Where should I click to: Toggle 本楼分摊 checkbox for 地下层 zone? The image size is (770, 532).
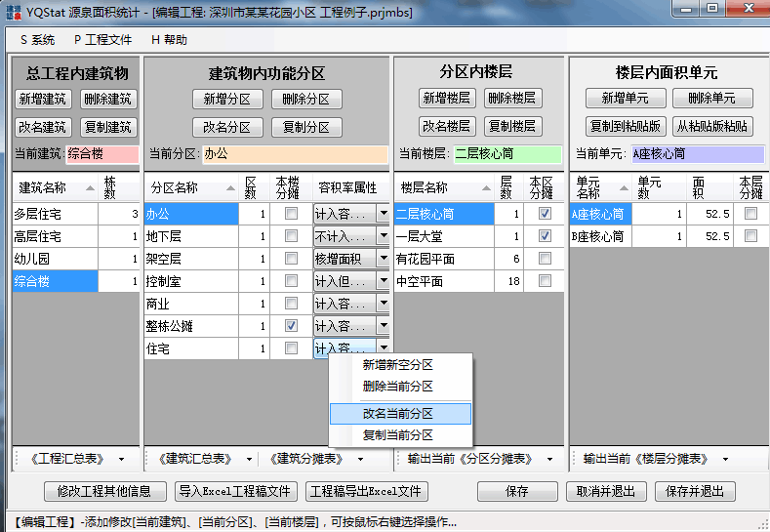291,236
